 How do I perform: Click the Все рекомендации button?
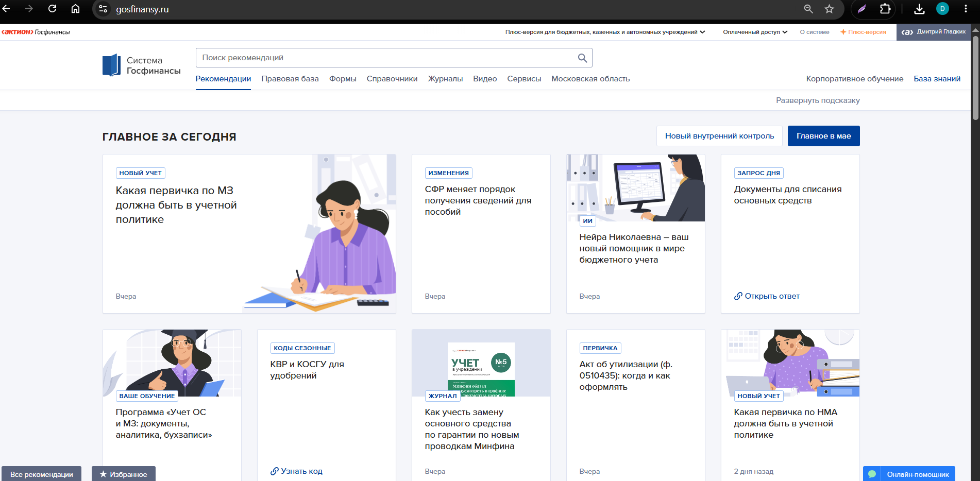coord(41,474)
